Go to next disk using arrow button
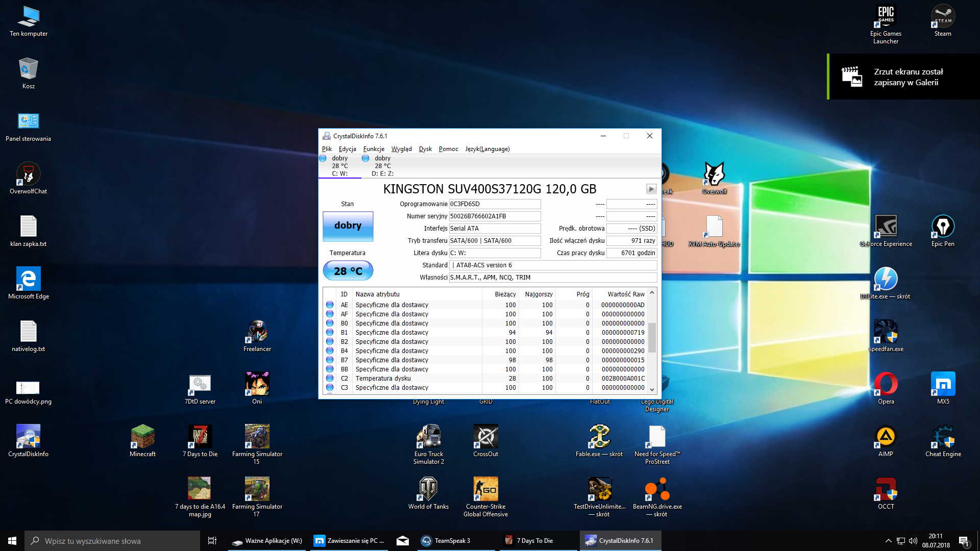Image resolution: width=980 pixels, height=551 pixels. pyautogui.click(x=651, y=189)
